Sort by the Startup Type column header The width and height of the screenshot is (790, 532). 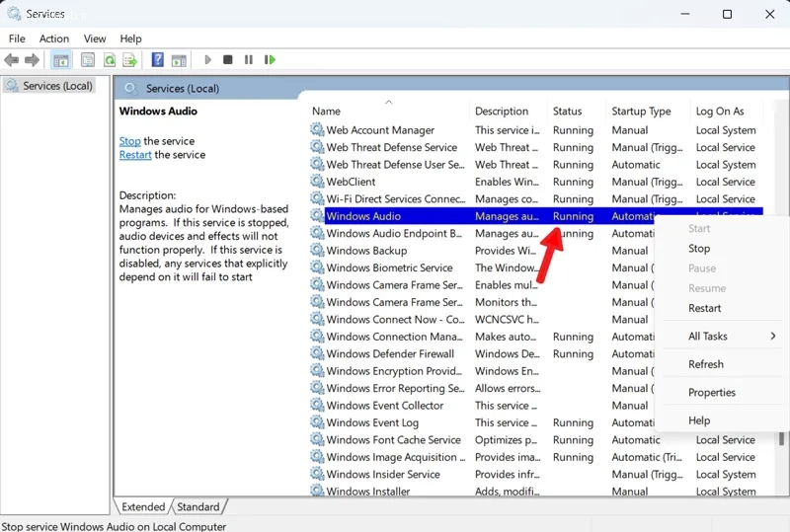pos(649,111)
